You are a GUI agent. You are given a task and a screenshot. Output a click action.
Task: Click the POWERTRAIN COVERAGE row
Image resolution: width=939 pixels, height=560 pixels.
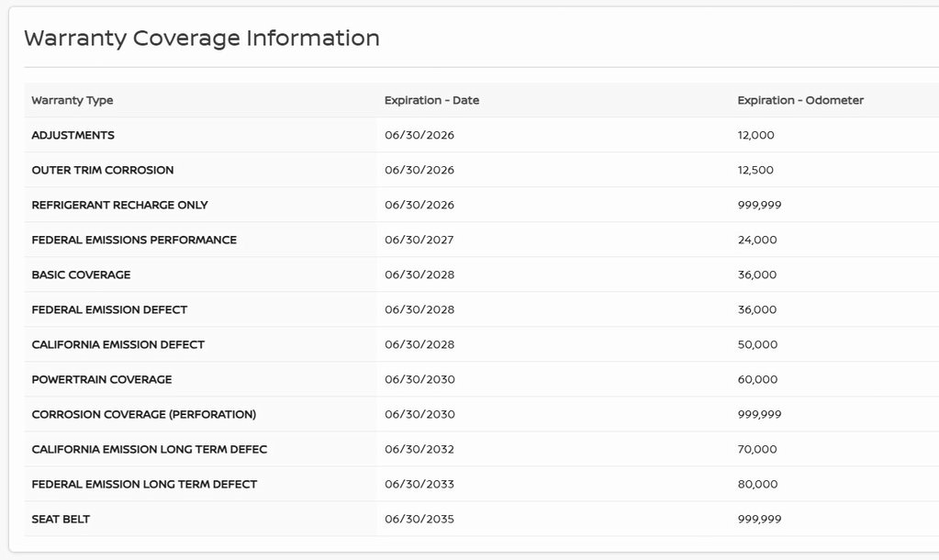[x=102, y=379]
